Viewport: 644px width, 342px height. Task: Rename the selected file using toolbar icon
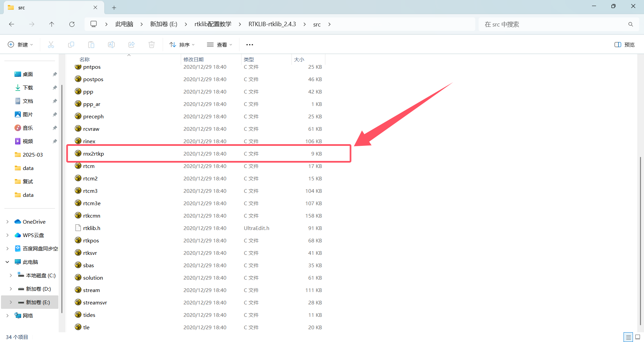111,44
